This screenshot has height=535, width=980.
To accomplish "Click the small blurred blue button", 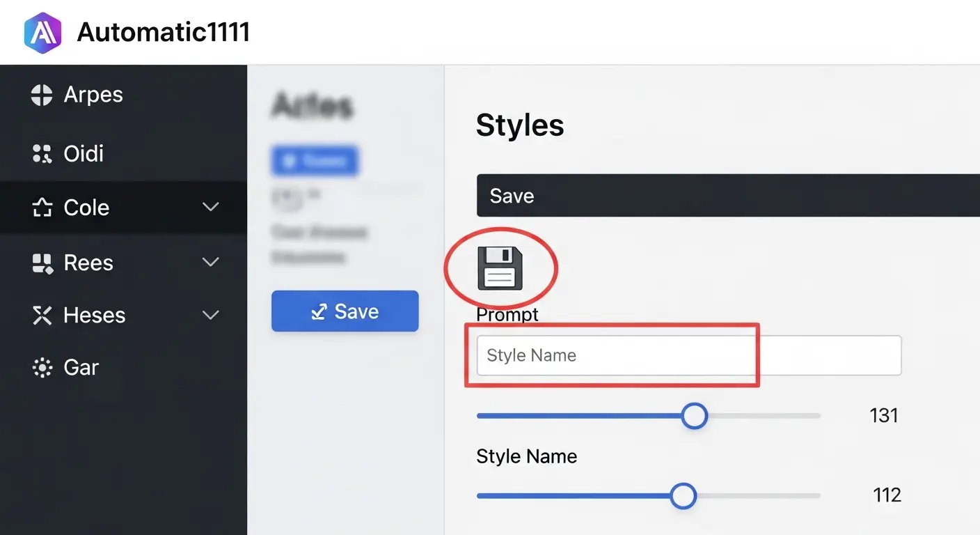I will 314,161.
